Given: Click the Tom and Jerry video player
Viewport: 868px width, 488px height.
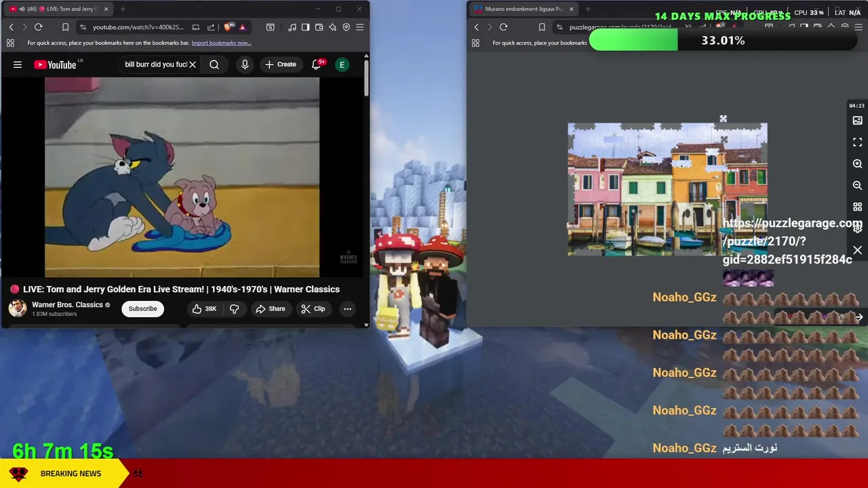Looking at the screenshot, I should [x=182, y=178].
